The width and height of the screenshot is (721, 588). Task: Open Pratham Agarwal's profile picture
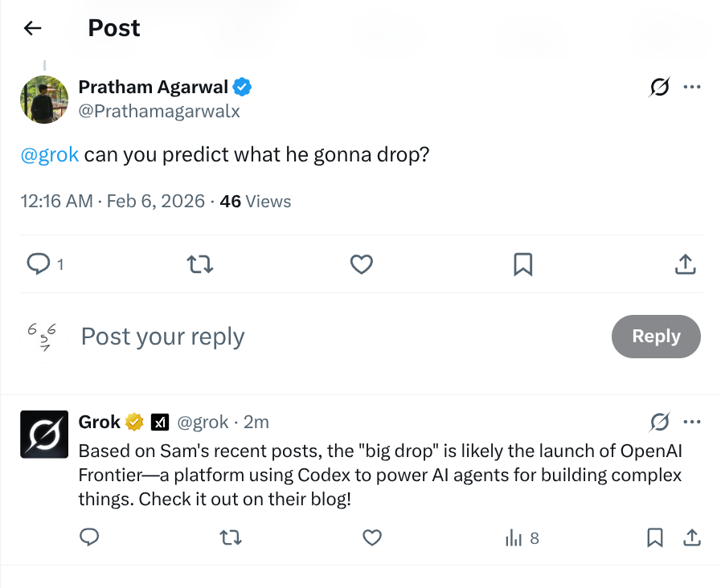[x=44, y=100]
